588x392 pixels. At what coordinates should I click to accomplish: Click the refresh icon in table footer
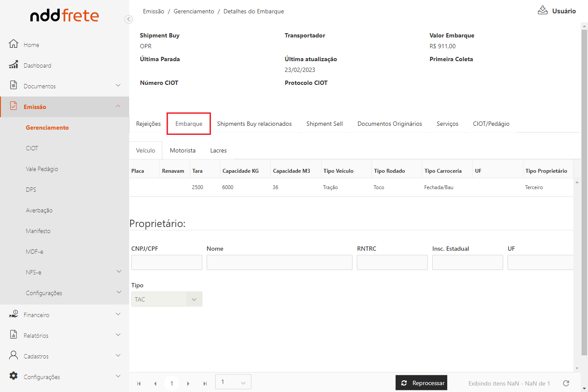(566, 383)
